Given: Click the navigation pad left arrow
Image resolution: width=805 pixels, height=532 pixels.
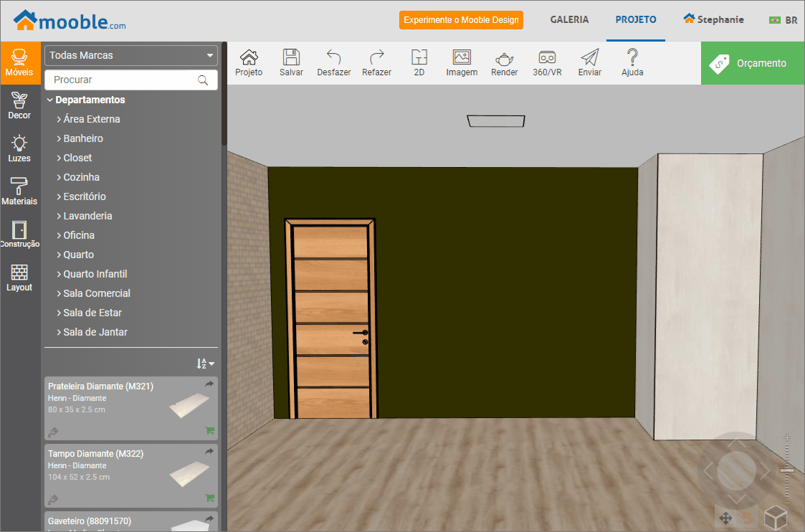Looking at the screenshot, I should 708,470.
